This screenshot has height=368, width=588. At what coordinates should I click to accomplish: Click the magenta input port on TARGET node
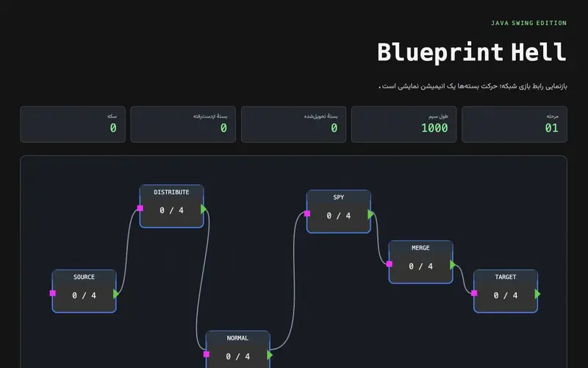coord(474,293)
